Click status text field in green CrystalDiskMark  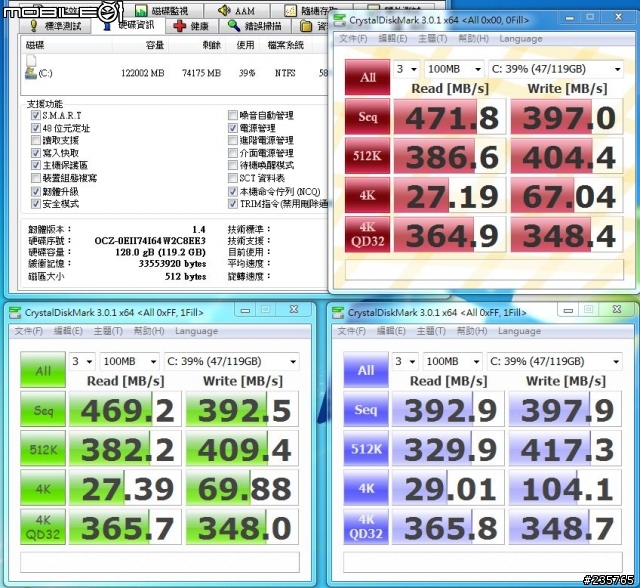coord(160,562)
